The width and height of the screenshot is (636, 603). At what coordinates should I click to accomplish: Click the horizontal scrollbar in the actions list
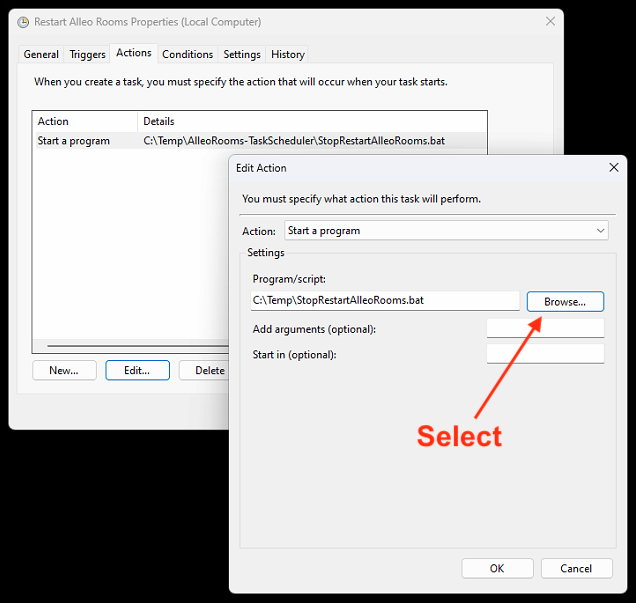[x=138, y=346]
